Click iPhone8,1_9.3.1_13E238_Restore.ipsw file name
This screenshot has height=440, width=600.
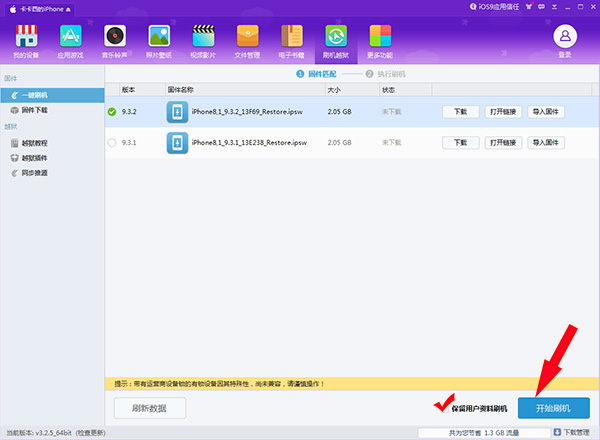[249, 143]
